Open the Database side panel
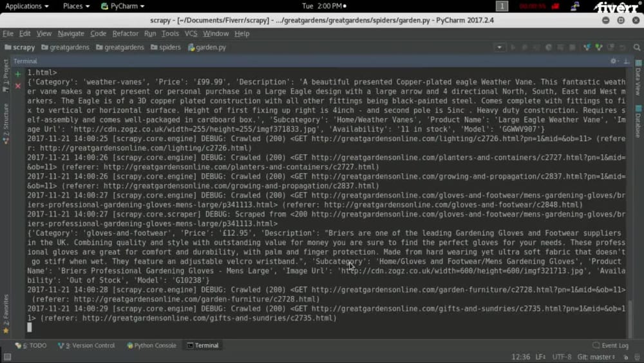Viewport: 644px width, 363px height. (638, 122)
